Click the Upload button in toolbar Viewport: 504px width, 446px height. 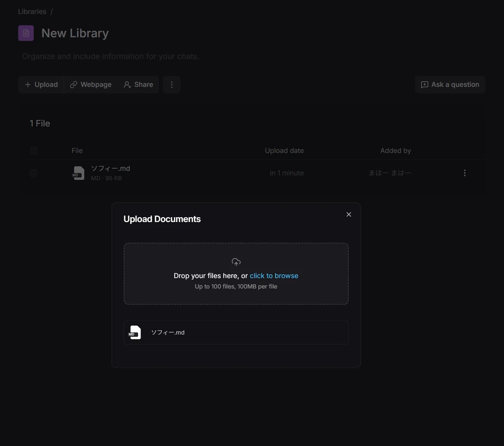coord(41,84)
